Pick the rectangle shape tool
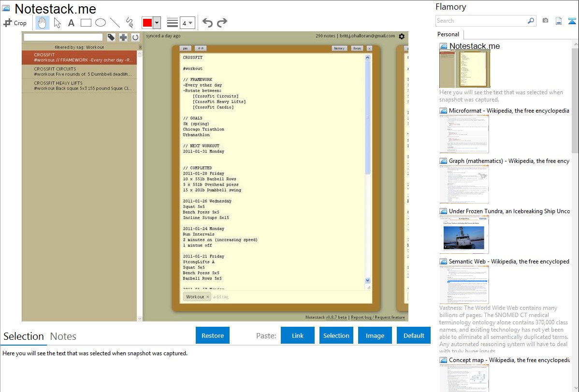Viewport: 579px width, 392px height. tap(86, 23)
